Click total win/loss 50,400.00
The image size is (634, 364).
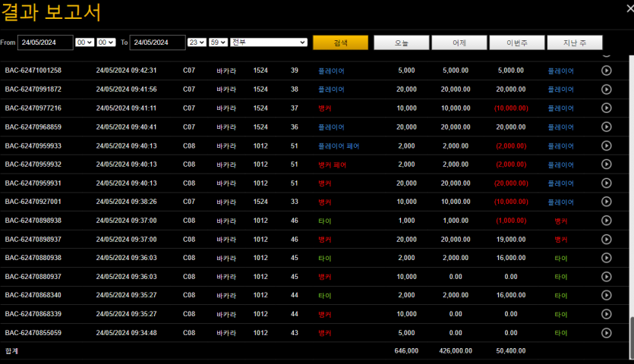tap(511, 350)
